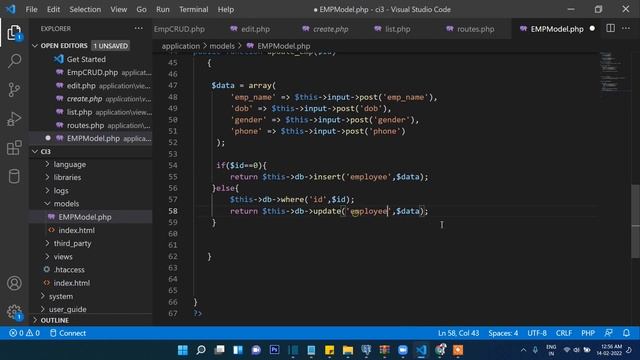The width and height of the screenshot is (640, 360).
Task: Open the Run menu
Action: tap(162, 9)
